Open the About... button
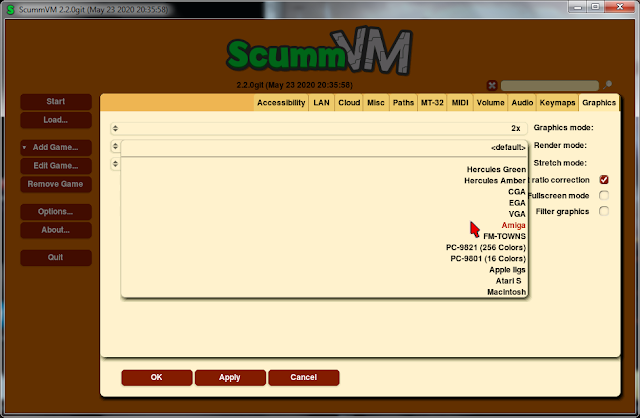The image size is (640, 418). pyautogui.click(x=56, y=230)
